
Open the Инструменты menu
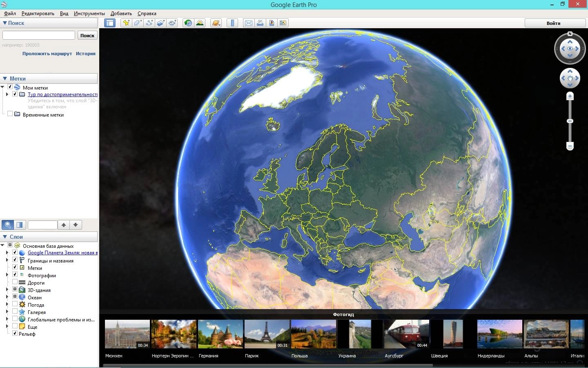89,13
